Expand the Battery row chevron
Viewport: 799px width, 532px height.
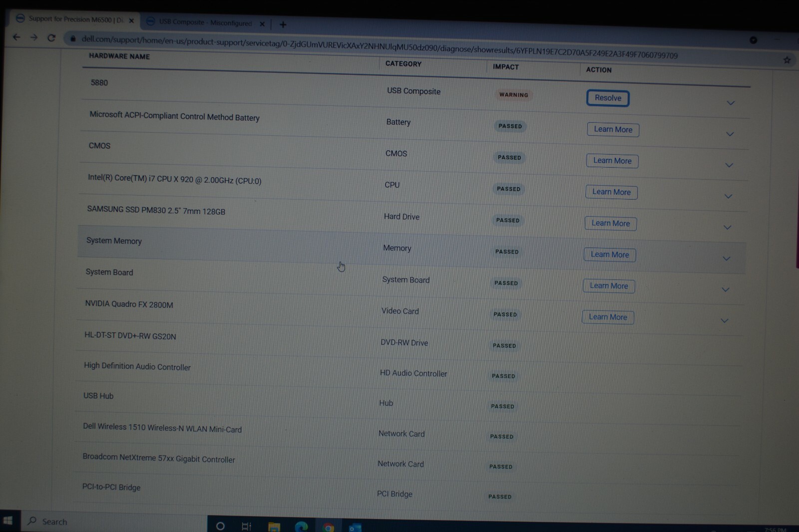click(730, 134)
